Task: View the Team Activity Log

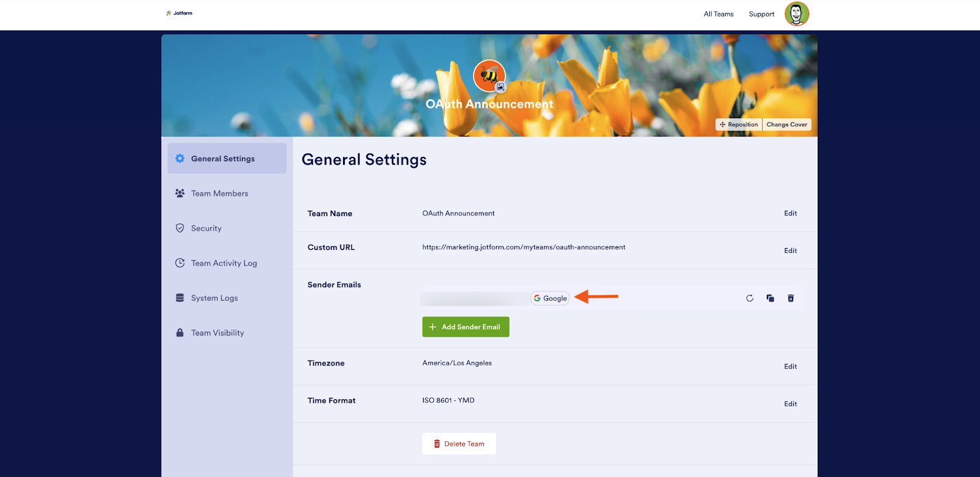Action: [227, 263]
